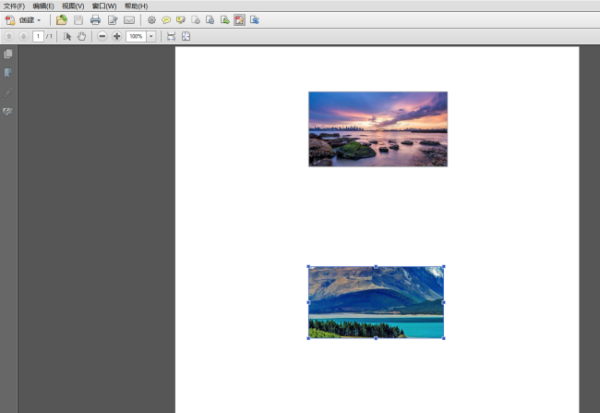
Task: Toggle the active edit document tool
Action: (240, 20)
